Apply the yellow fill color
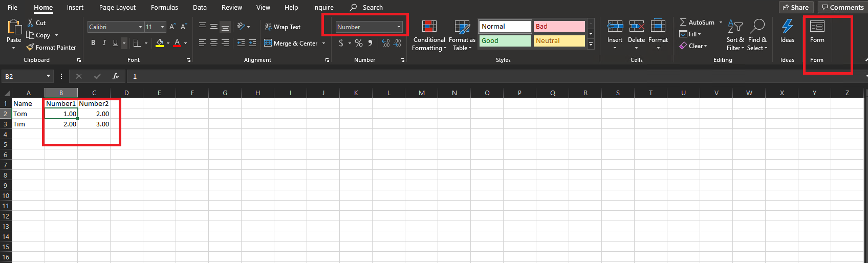 [x=160, y=43]
